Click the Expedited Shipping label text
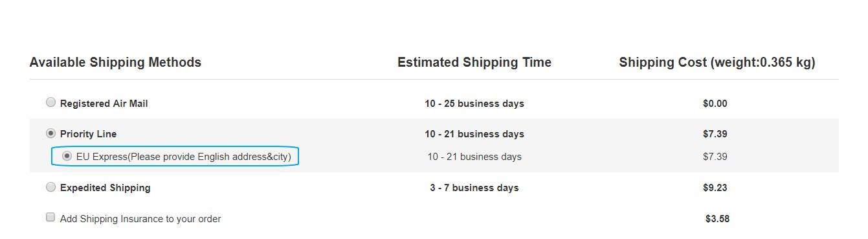 106,188
